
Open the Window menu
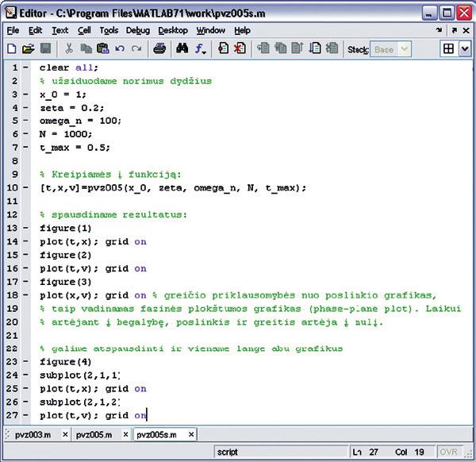pyautogui.click(x=211, y=30)
